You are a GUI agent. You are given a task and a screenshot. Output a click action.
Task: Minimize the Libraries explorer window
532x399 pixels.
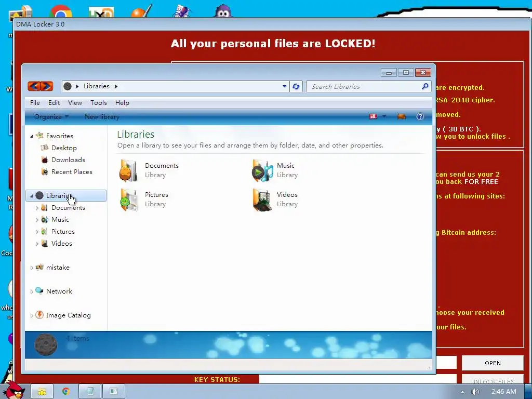point(389,73)
